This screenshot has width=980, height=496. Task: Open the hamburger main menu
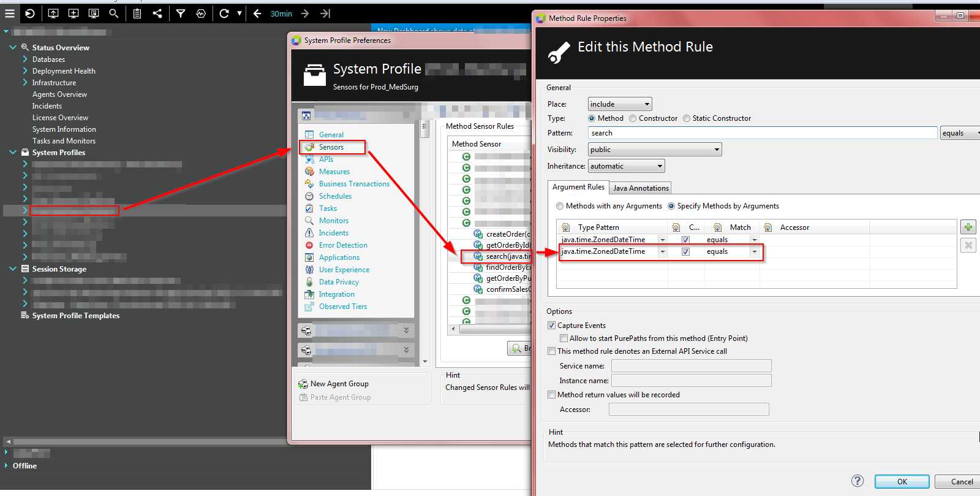coord(10,13)
